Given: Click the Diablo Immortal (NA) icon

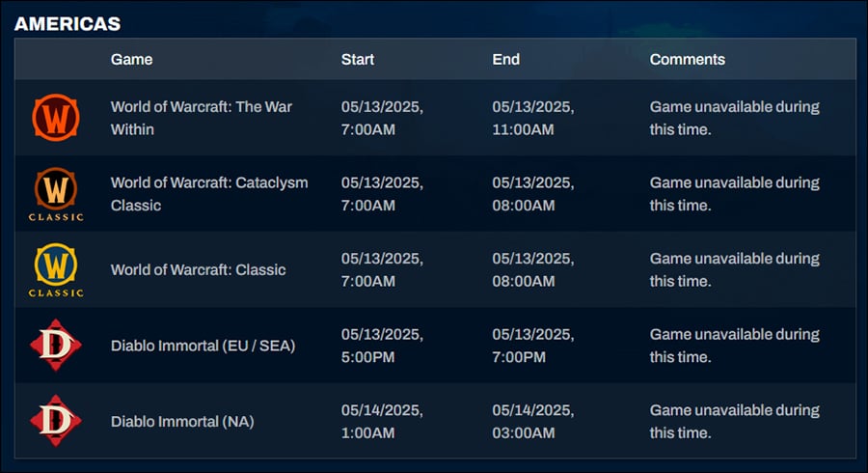Looking at the screenshot, I should [56, 421].
